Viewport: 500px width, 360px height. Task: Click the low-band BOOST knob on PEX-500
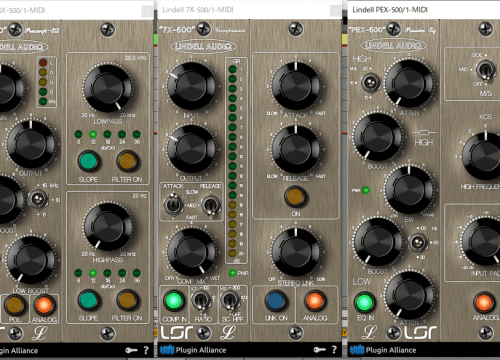pyautogui.click(x=378, y=241)
